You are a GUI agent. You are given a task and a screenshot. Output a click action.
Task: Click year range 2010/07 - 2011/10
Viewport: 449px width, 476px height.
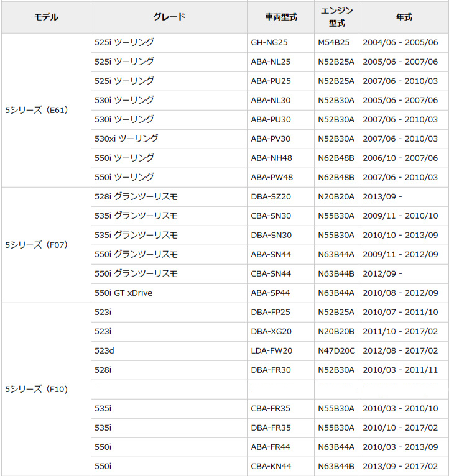[400, 313]
